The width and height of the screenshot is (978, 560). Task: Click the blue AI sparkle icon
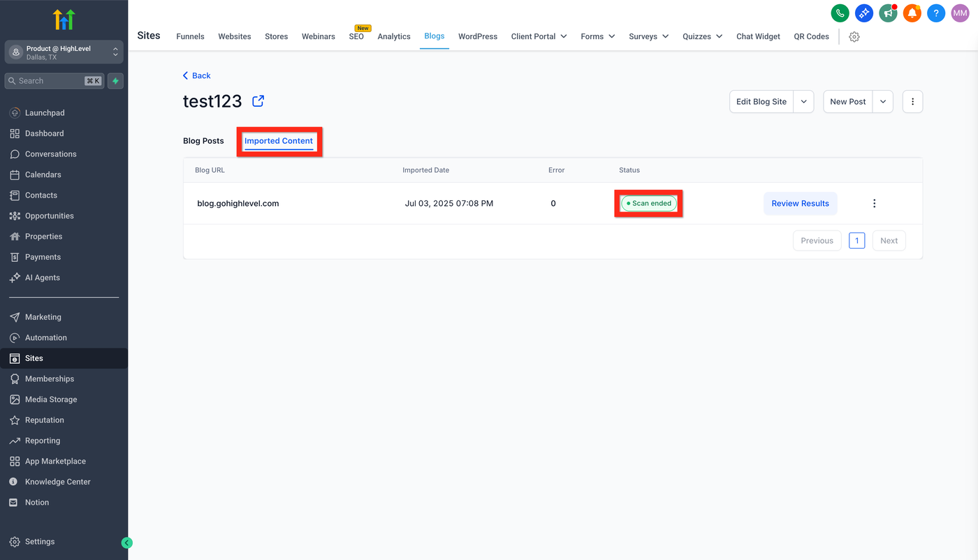(864, 13)
